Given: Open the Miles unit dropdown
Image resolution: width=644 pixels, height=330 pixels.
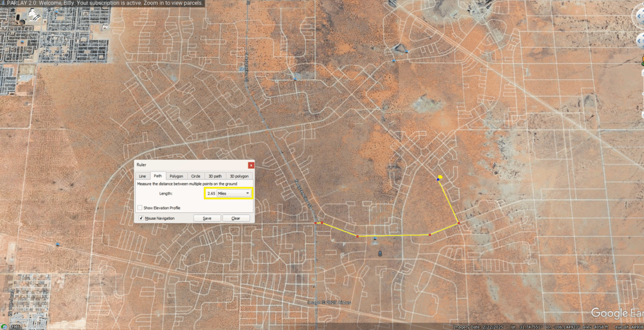Looking at the screenshot, I should coord(234,193).
